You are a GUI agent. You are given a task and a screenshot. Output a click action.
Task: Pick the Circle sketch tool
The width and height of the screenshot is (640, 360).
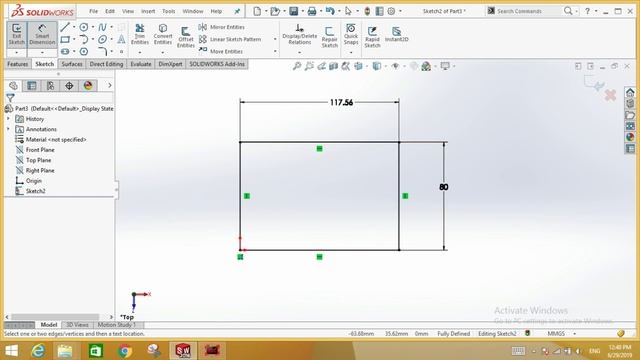coord(84,27)
